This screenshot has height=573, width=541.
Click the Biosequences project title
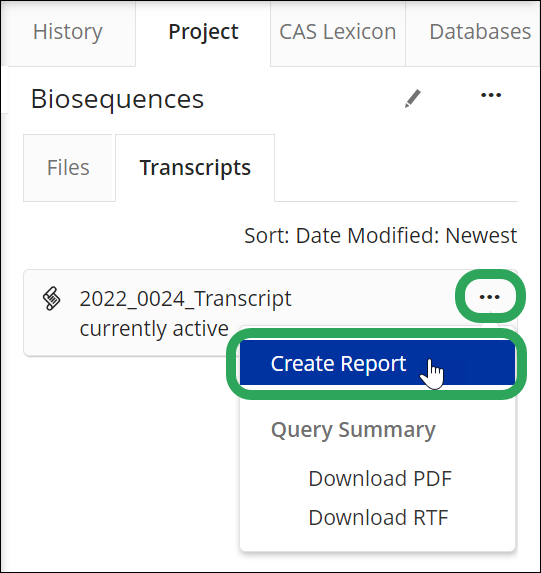pyautogui.click(x=117, y=99)
